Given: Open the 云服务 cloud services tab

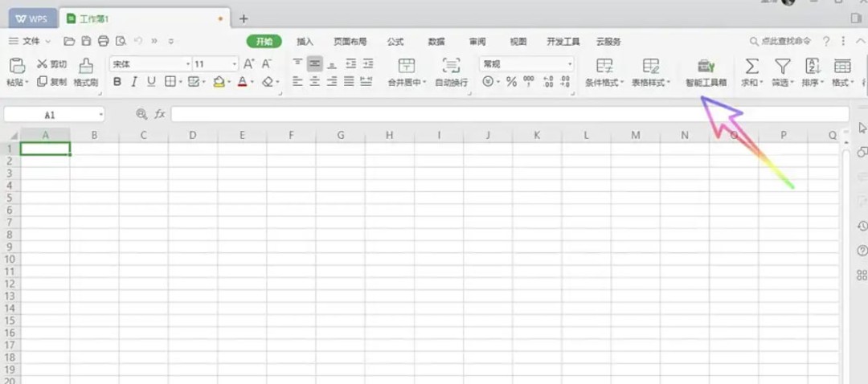Looking at the screenshot, I should [x=608, y=42].
